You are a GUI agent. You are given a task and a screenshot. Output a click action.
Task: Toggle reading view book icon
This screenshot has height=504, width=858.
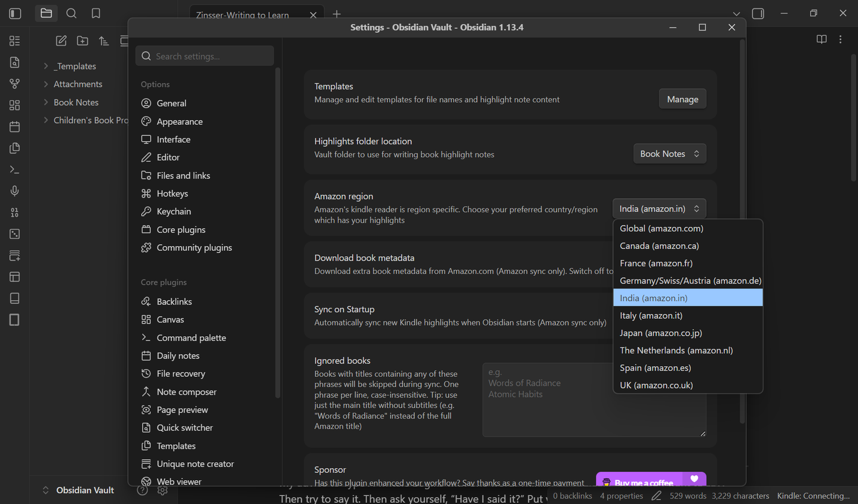[x=822, y=39]
